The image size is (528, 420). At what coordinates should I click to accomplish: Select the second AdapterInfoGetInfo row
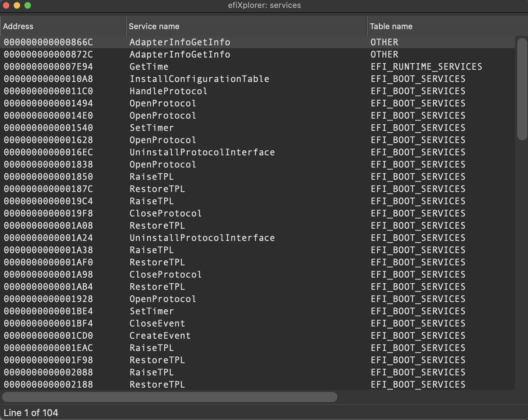pyautogui.click(x=180, y=54)
